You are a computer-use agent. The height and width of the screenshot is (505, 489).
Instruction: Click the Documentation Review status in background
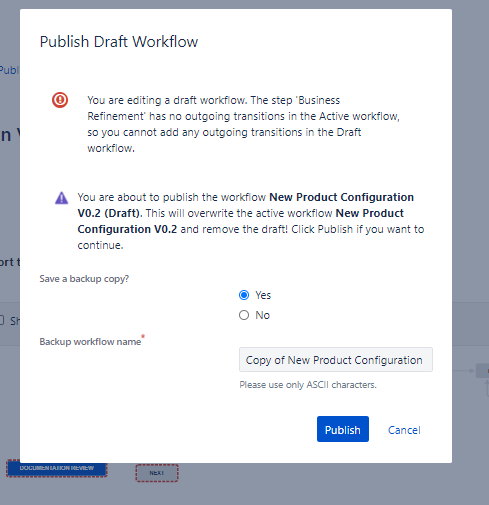point(57,469)
